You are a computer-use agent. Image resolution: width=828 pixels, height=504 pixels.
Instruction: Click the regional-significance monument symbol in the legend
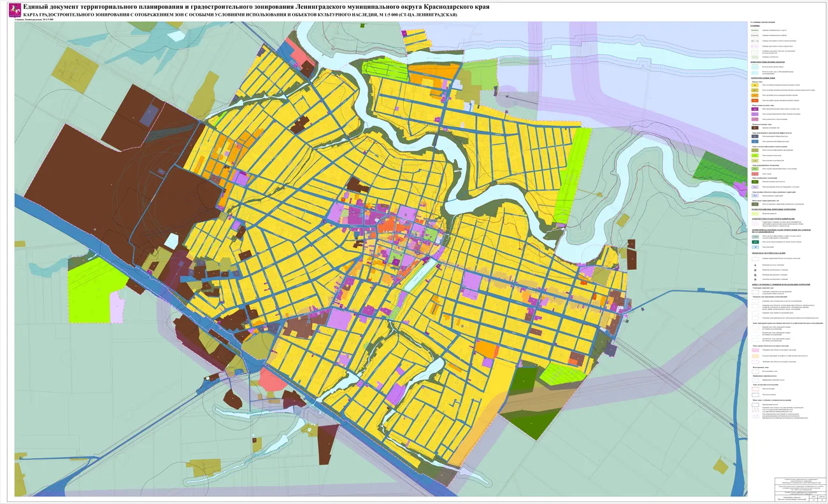tap(755, 270)
